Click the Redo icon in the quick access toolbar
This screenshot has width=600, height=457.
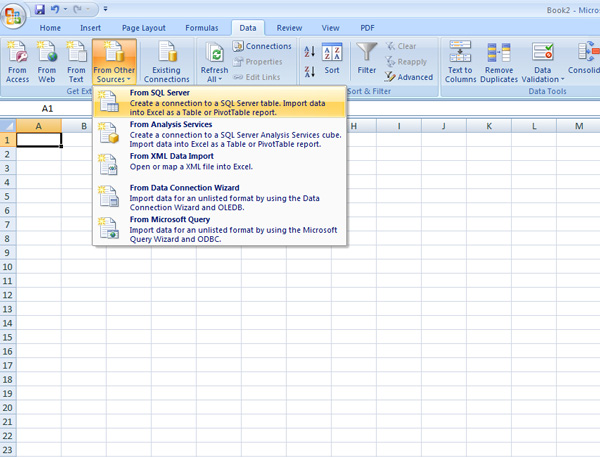(78, 9)
